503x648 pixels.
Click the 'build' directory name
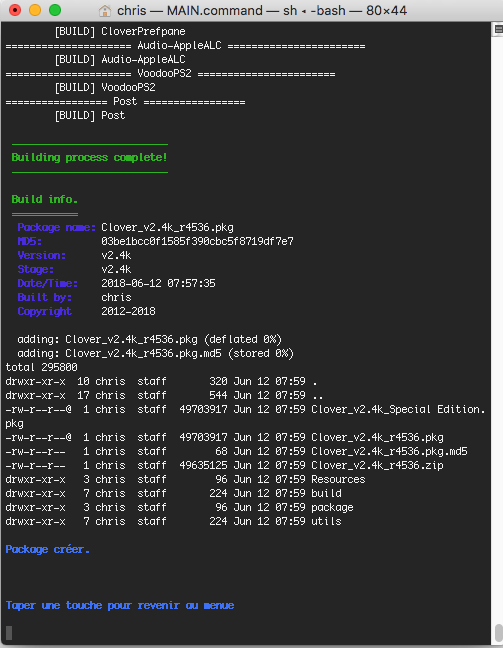[x=327, y=493]
